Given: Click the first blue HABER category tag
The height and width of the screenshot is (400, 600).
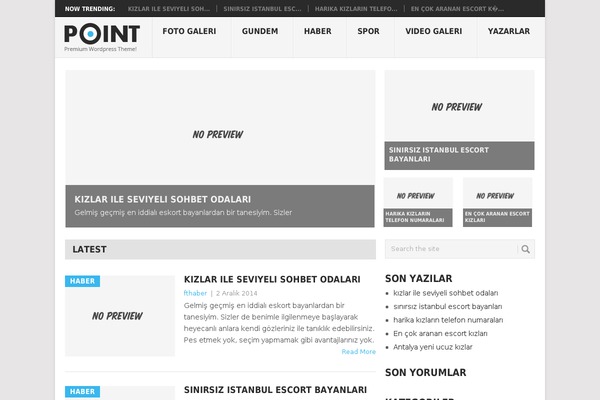Looking at the screenshot, I should [82, 281].
